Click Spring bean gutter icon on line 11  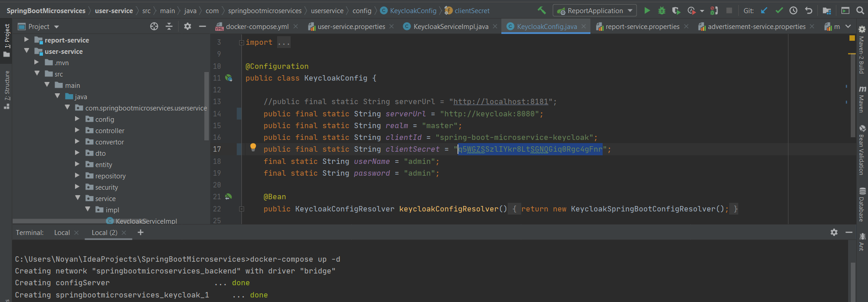point(229,78)
